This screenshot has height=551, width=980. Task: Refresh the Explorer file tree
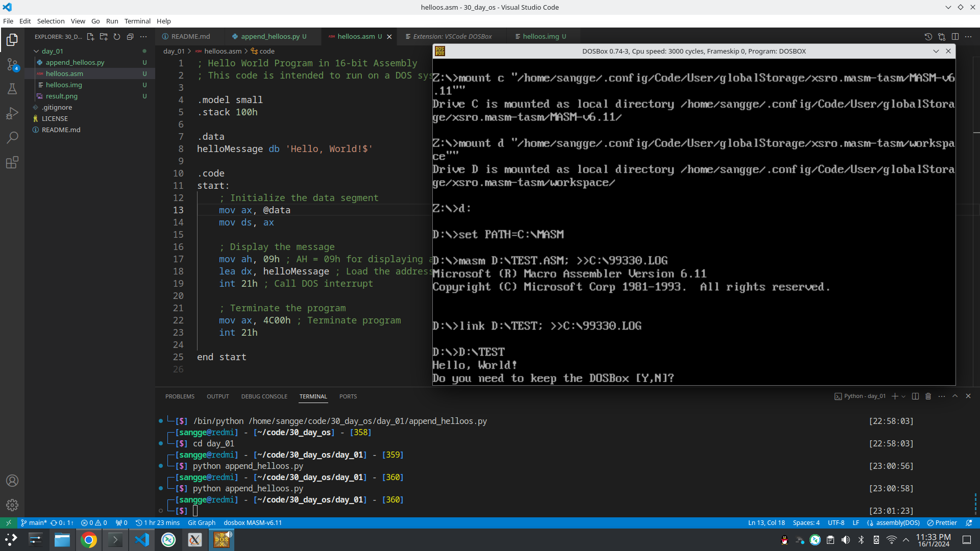pos(117,37)
